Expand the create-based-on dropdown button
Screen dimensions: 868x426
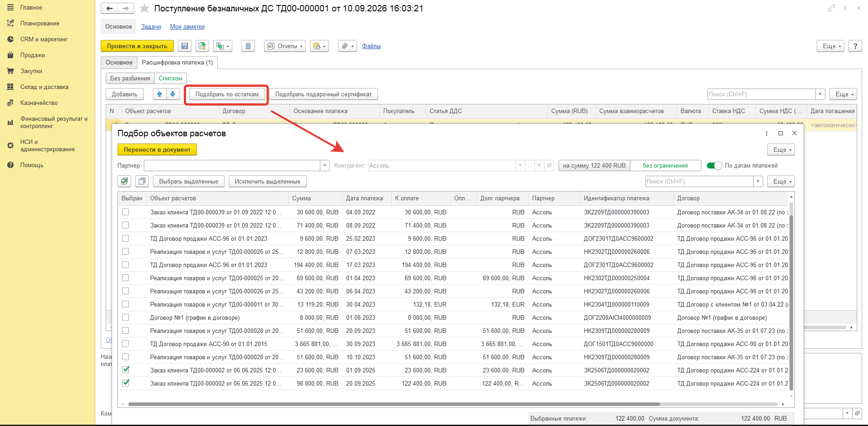point(223,46)
